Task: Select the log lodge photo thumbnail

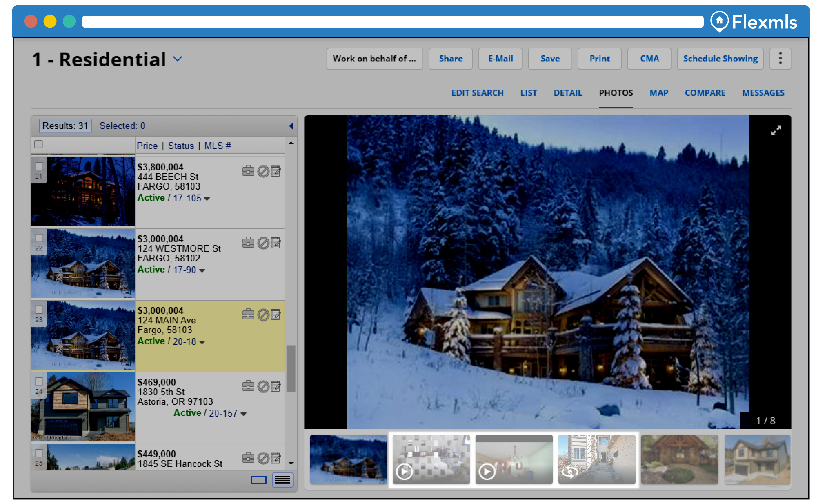Action: [x=680, y=459]
